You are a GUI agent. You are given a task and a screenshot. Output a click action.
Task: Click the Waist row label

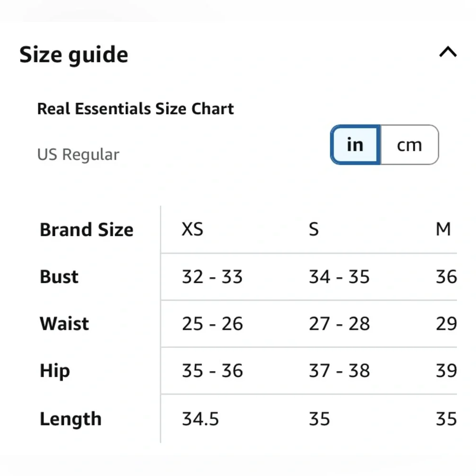[x=64, y=324]
